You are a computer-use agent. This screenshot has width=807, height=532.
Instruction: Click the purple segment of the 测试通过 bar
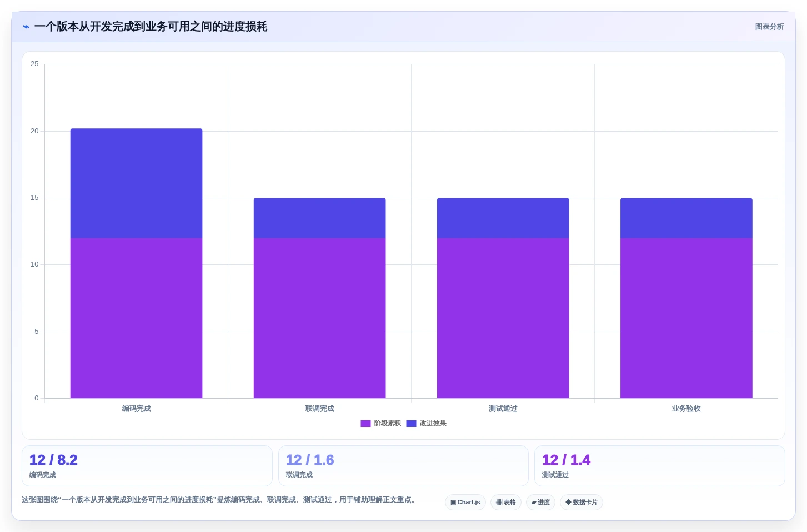(503, 318)
